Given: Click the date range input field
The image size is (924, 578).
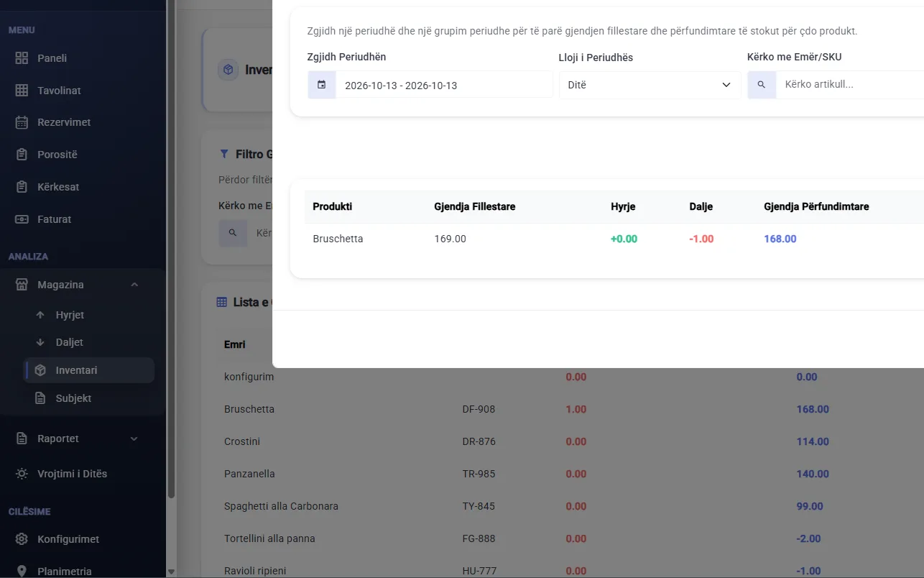Looking at the screenshot, I should click(444, 85).
